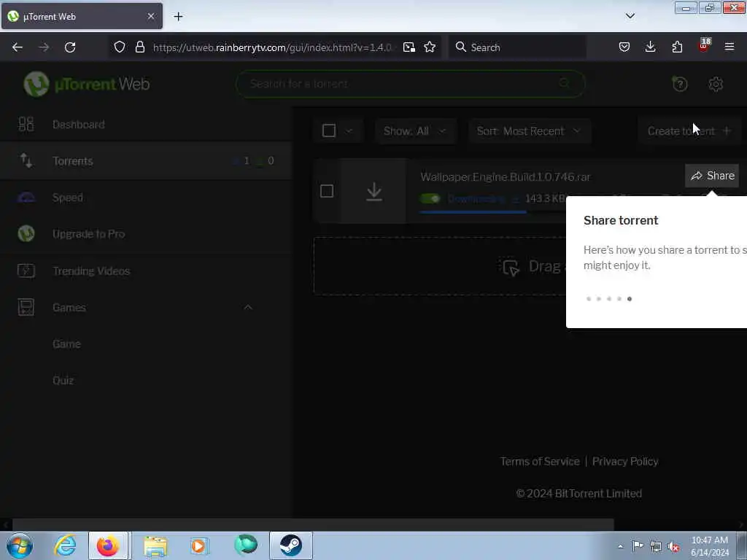Click the picture-in-picture icon in address bar
This screenshot has width=747, height=560.
[409, 47]
